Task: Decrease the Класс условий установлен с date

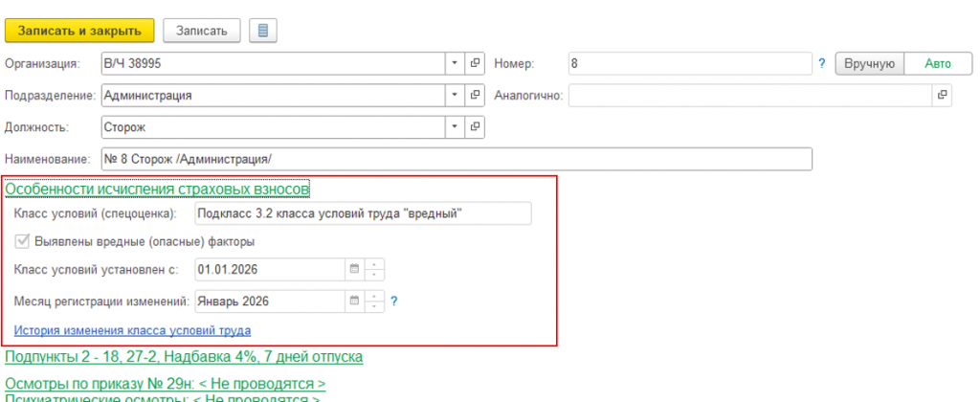Action: point(374,275)
